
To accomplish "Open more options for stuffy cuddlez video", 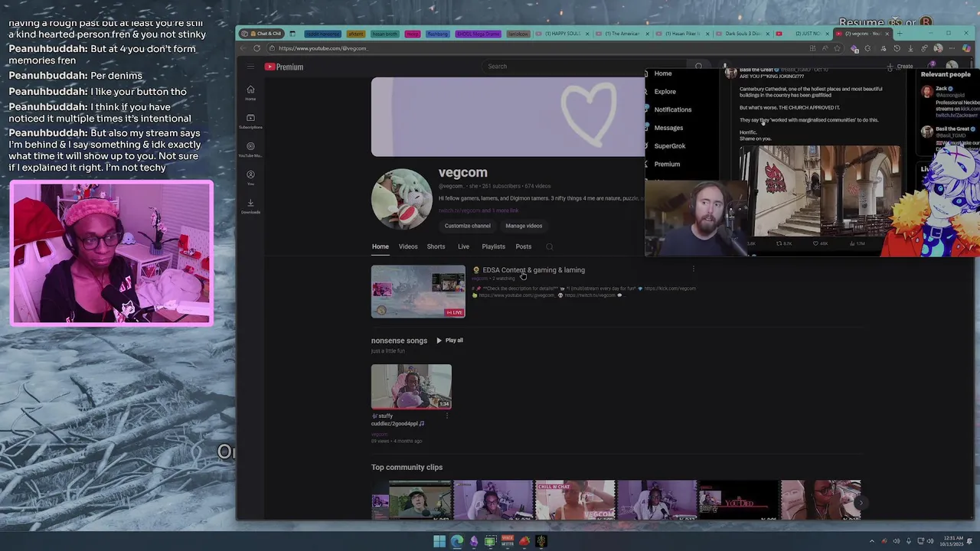I will click(x=446, y=416).
